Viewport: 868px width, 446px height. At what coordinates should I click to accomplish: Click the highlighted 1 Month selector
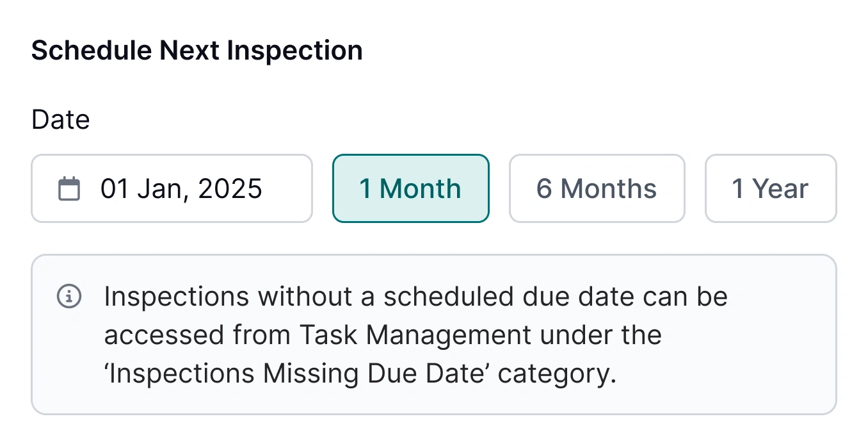coord(410,188)
